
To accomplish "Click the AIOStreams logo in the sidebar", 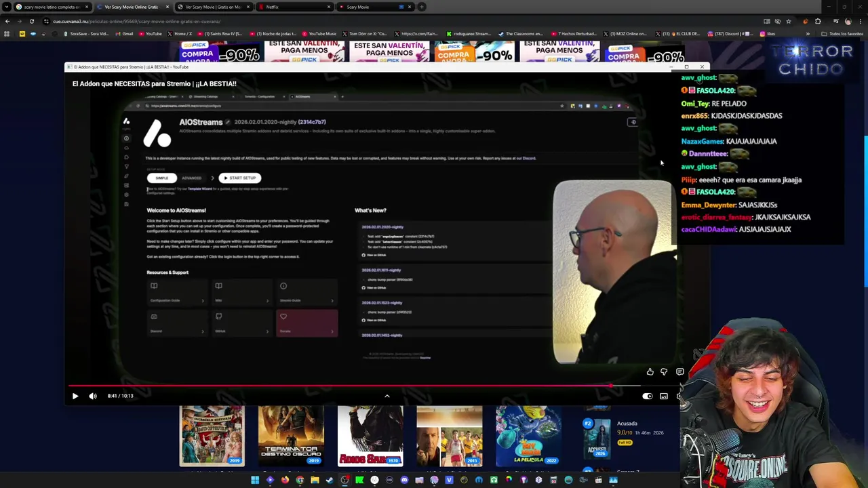I will click(126, 121).
